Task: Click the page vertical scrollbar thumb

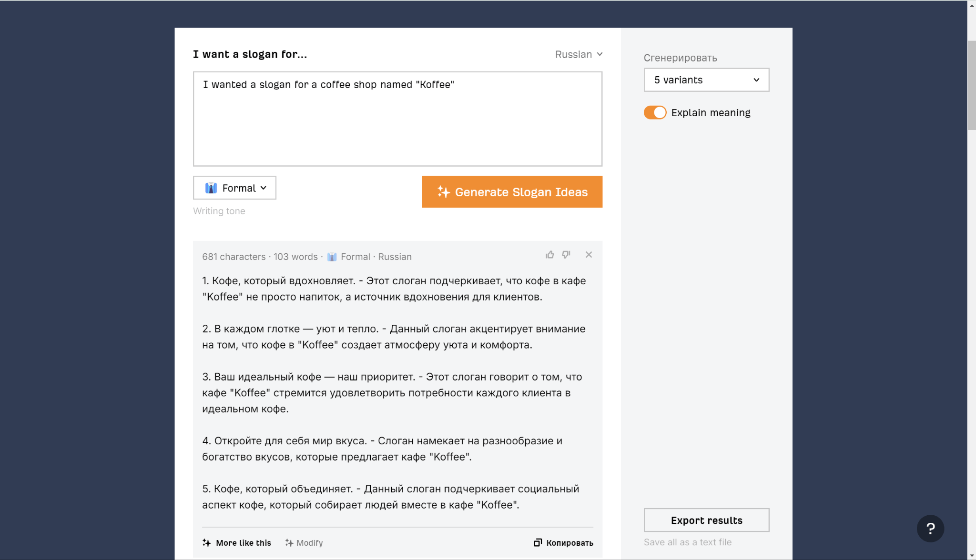Action: 971,86
